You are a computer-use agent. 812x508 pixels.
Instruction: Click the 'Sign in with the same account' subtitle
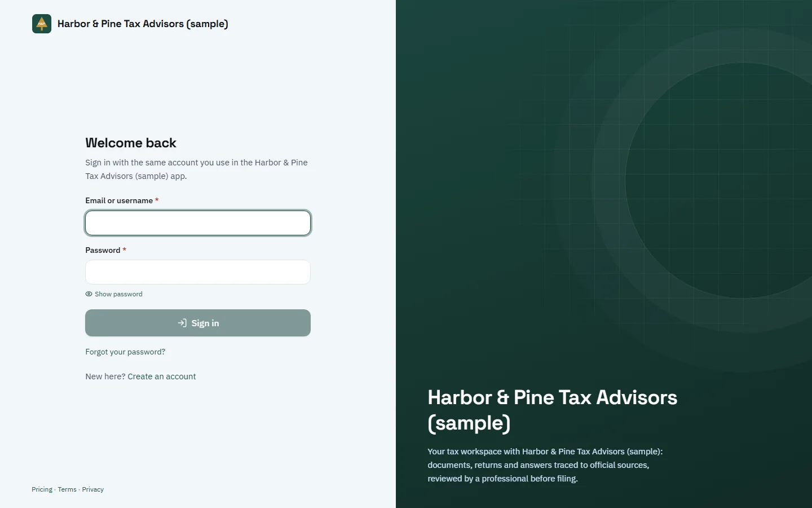coord(196,169)
